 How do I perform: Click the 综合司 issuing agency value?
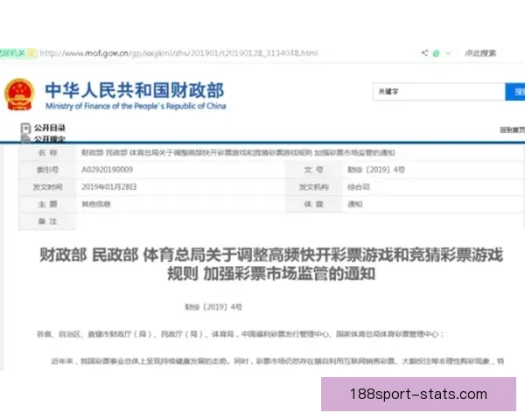coord(358,187)
